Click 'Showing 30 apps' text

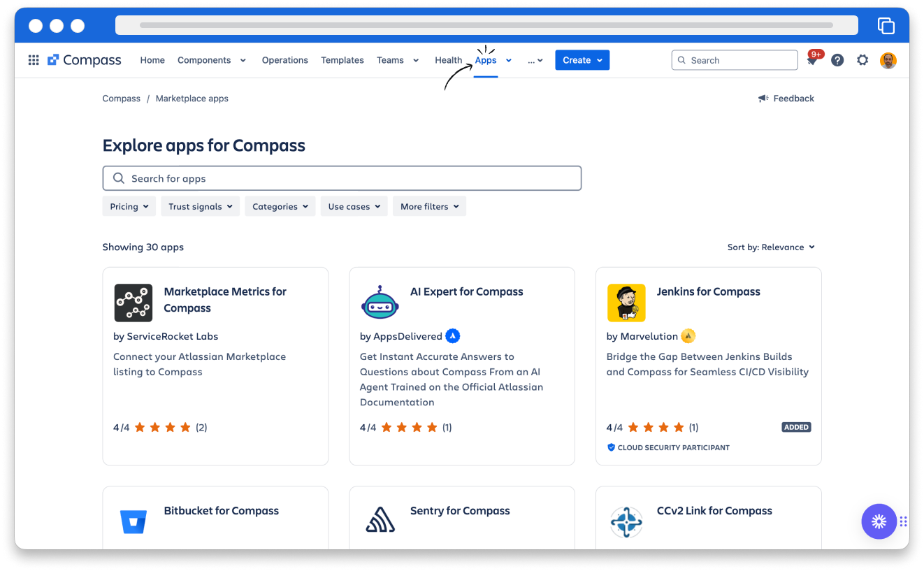[143, 247]
